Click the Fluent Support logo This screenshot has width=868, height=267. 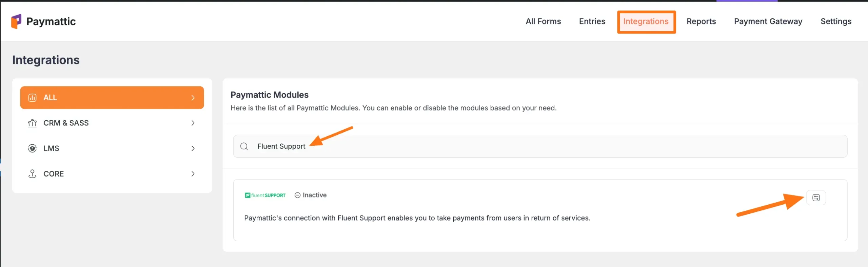pos(265,195)
